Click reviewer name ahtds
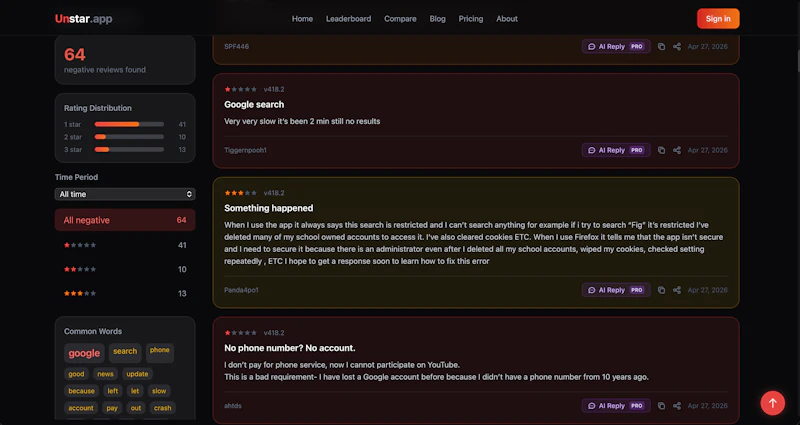The image size is (800, 425). coord(233,406)
